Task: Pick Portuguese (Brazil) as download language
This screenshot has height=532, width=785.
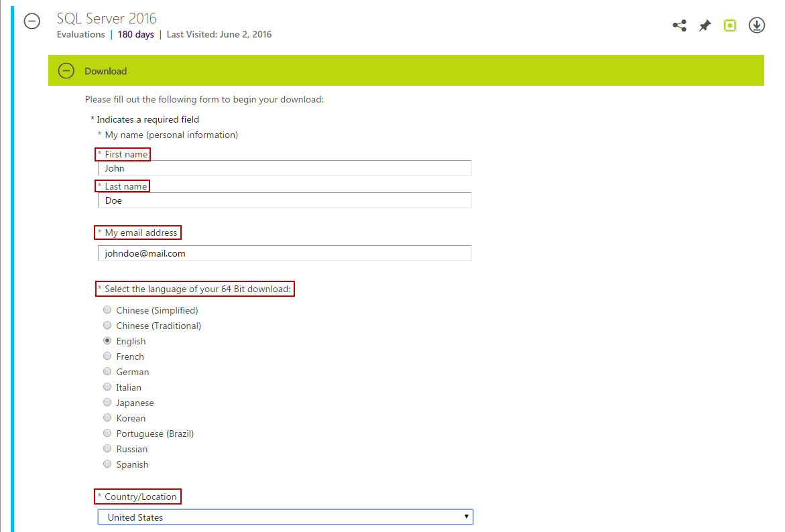Action: point(107,433)
